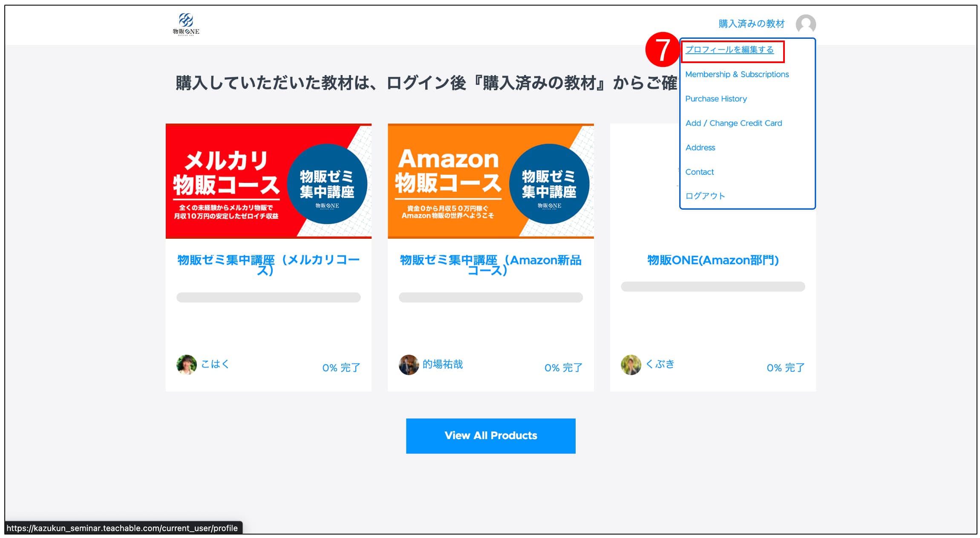The image size is (980, 538).
Task: Select Contact in the user menu
Action: (x=699, y=172)
